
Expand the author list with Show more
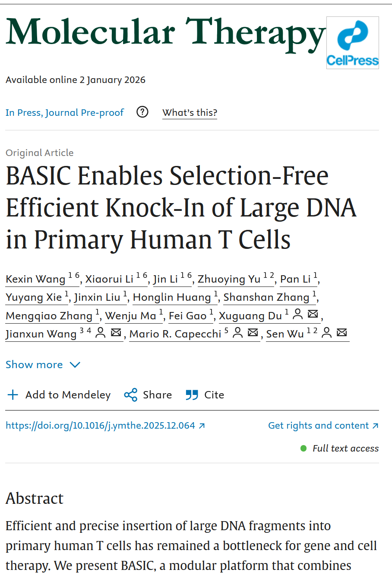pyautogui.click(x=34, y=365)
